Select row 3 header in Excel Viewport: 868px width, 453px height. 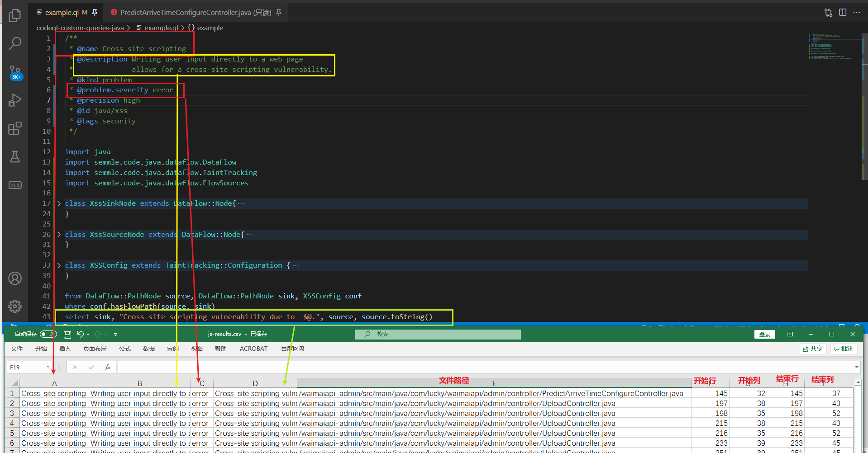[12, 413]
